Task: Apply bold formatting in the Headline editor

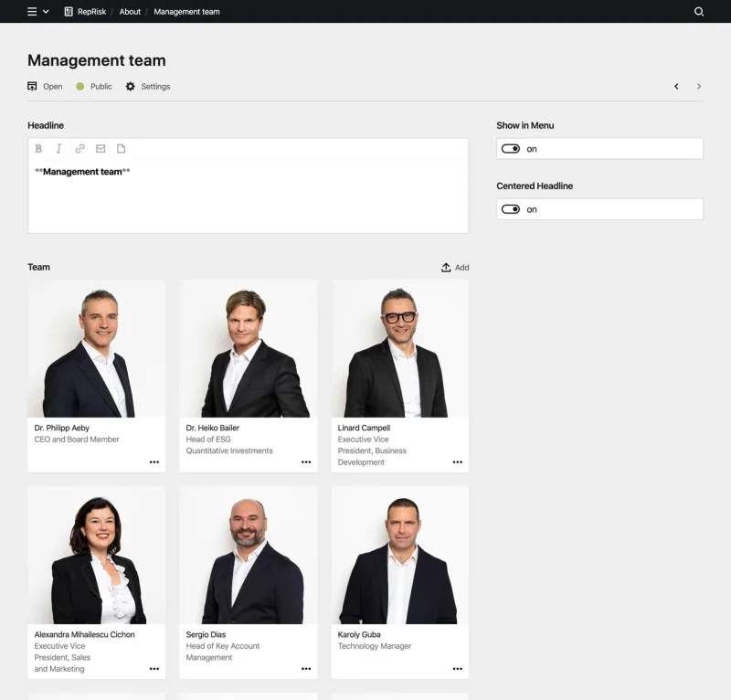Action: coord(37,148)
